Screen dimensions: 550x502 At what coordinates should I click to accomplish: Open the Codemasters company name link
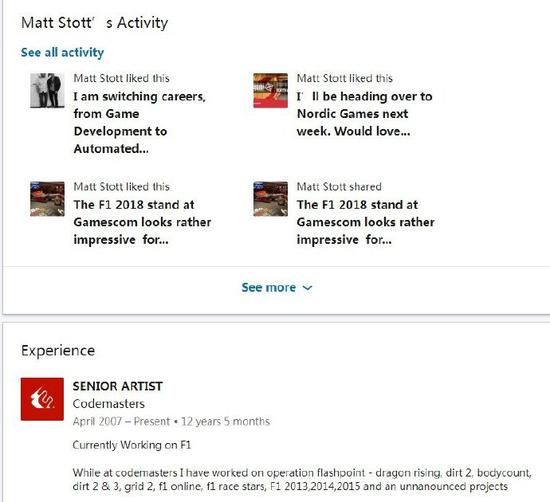[x=109, y=403]
